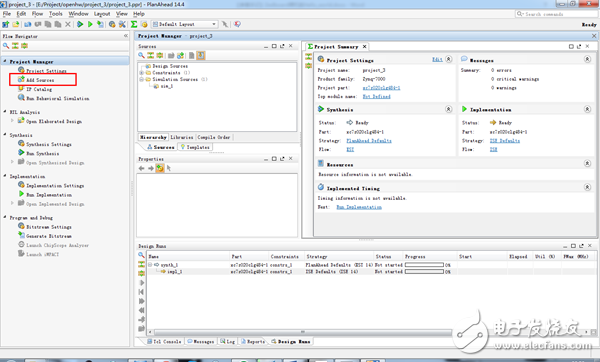Image resolution: width=600 pixels, height=362 pixels.
Task: Click the search magnifier in the Flow Navigator
Action: (6, 46)
